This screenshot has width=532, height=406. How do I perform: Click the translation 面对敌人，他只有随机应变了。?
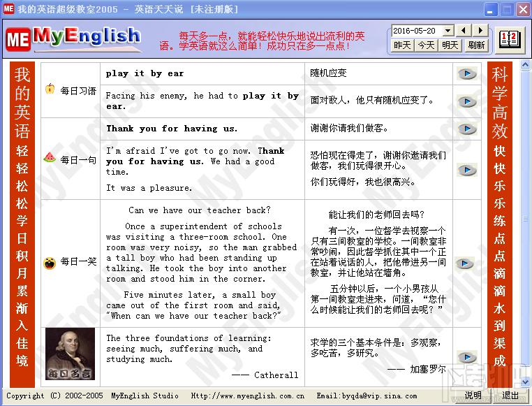[372, 100]
